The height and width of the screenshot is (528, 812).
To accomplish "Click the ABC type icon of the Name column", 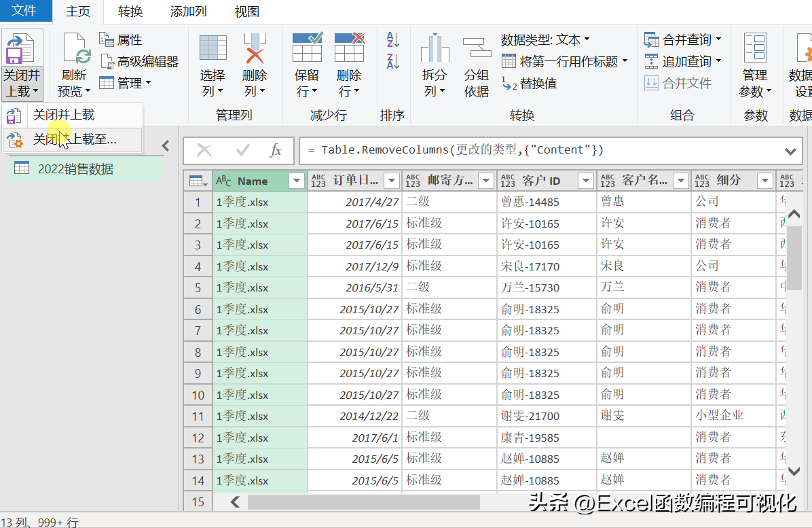I will (224, 181).
